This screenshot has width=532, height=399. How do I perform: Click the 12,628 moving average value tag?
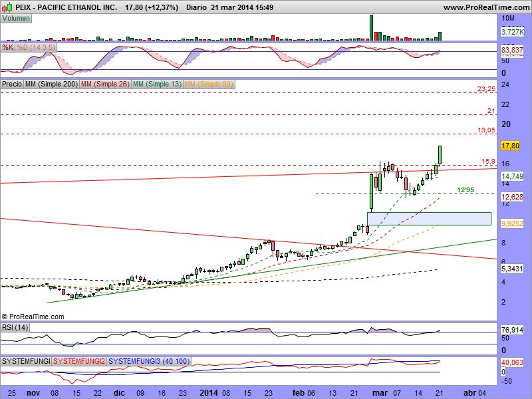coord(512,197)
